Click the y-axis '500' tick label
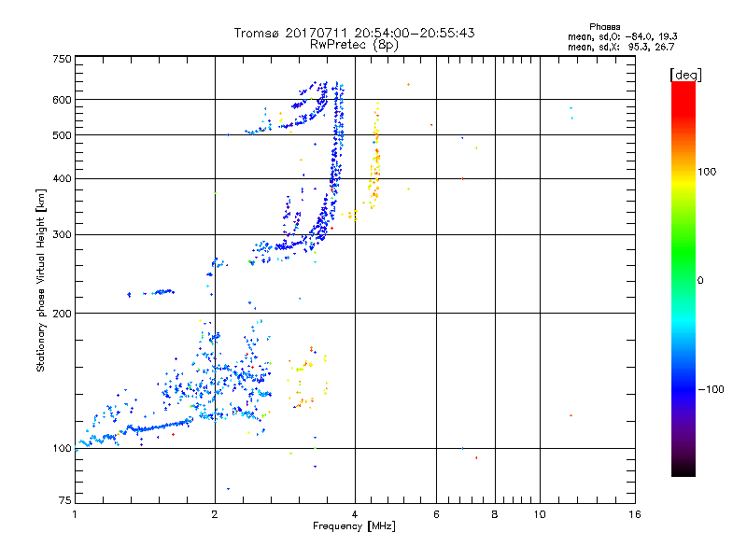The width and height of the screenshot is (747, 560). 62,135
